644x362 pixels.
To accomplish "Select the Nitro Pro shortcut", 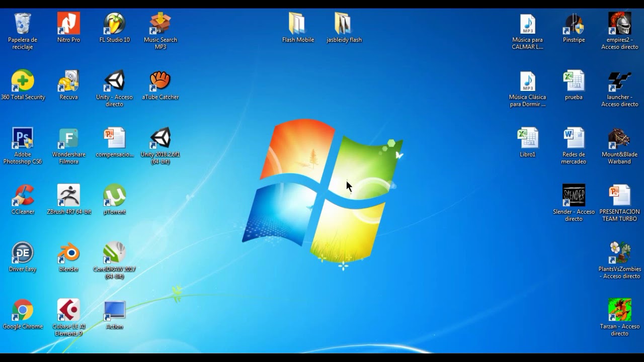I will pos(68,24).
